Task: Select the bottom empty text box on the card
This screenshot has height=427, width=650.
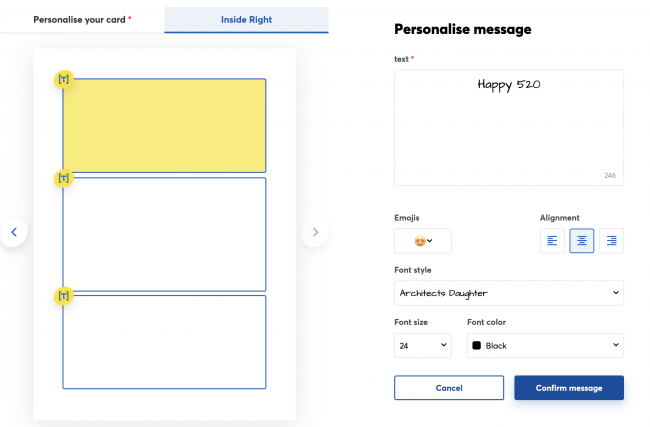Action: pyautogui.click(x=165, y=342)
